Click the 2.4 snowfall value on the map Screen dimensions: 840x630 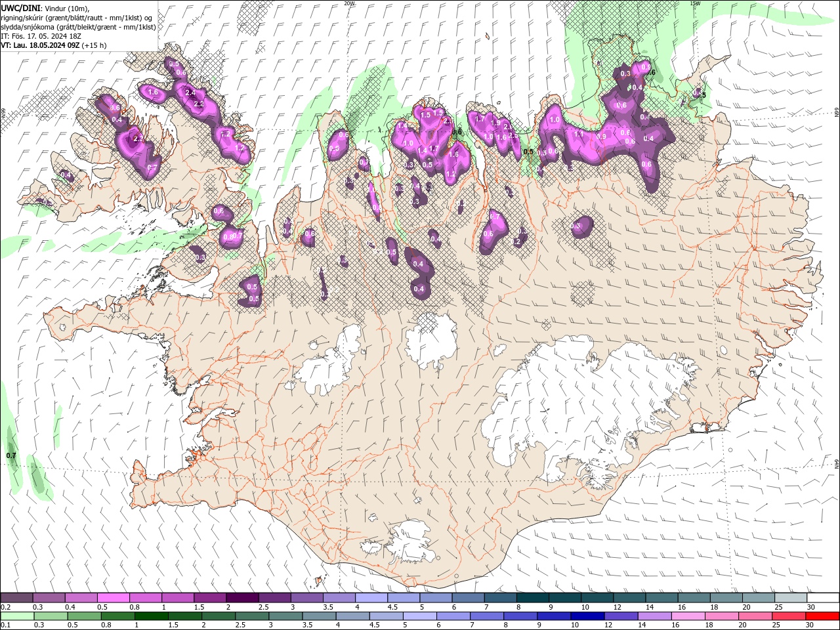(190, 93)
